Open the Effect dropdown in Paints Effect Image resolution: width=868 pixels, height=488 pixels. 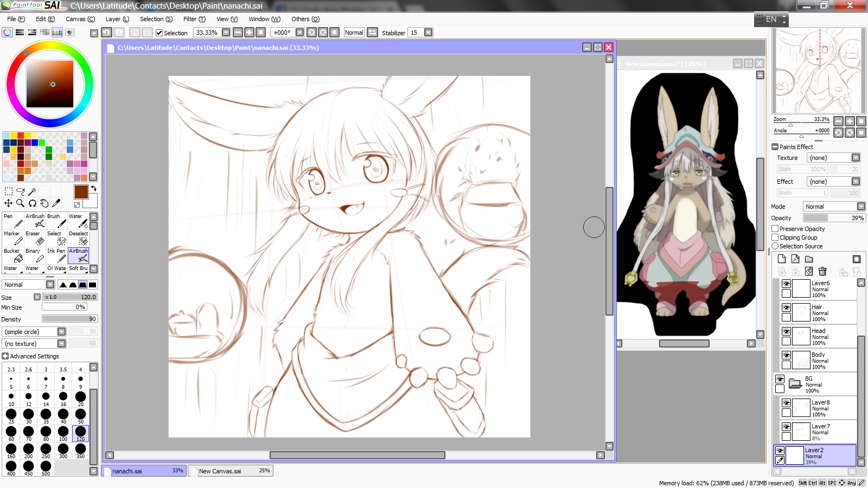pos(856,182)
